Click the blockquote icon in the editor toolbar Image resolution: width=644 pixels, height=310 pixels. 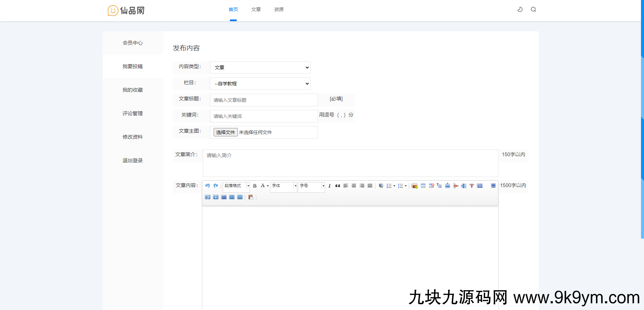337,186
